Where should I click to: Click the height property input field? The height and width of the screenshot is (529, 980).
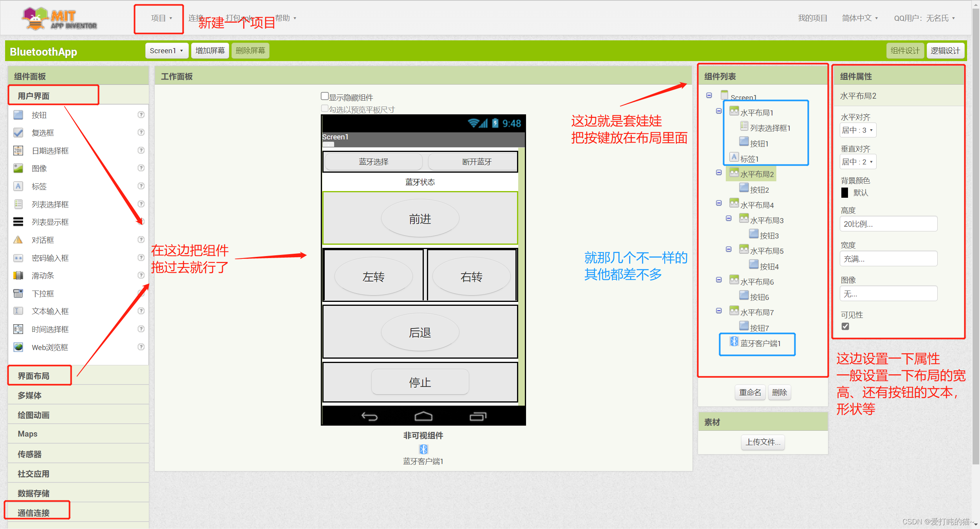coord(888,224)
